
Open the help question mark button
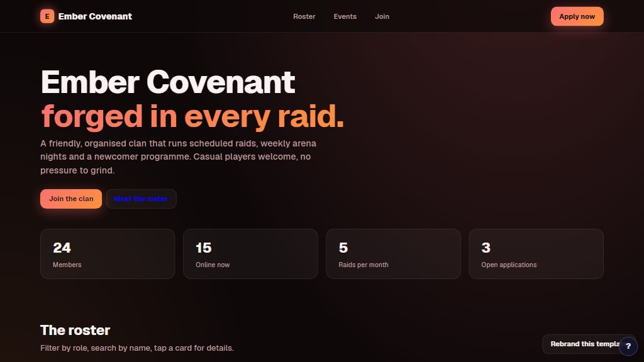(x=628, y=346)
